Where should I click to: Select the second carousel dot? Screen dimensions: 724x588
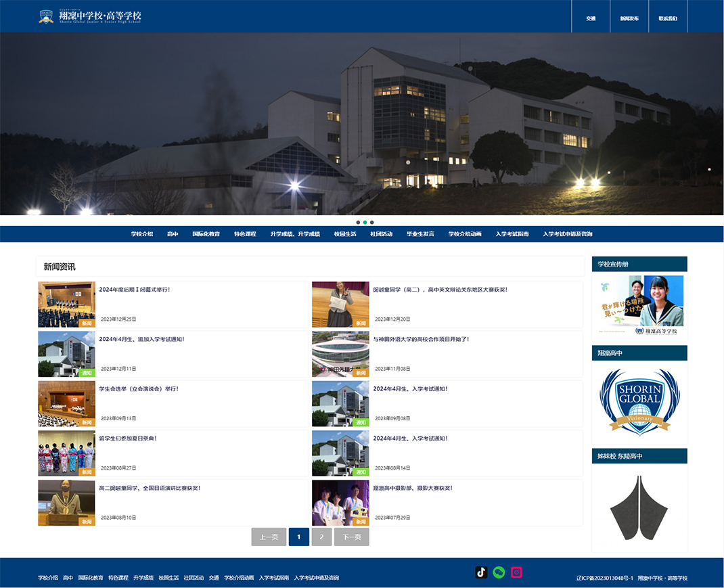tap(365, 222)
